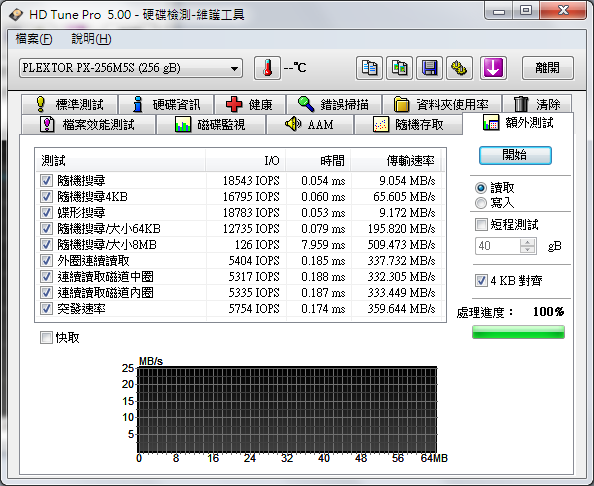Click HD Tune Pro title bar app icon
This screenshot has height=486, width=594.
point(16,15)
